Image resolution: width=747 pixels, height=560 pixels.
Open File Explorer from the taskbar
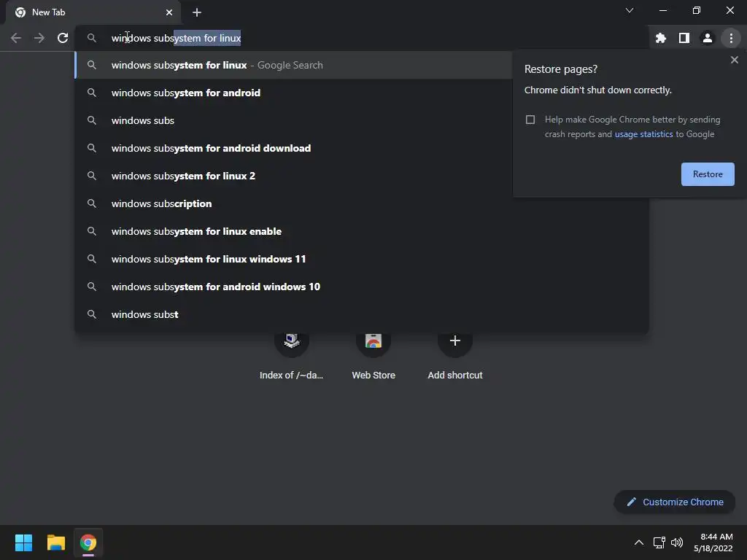[55, 542]
